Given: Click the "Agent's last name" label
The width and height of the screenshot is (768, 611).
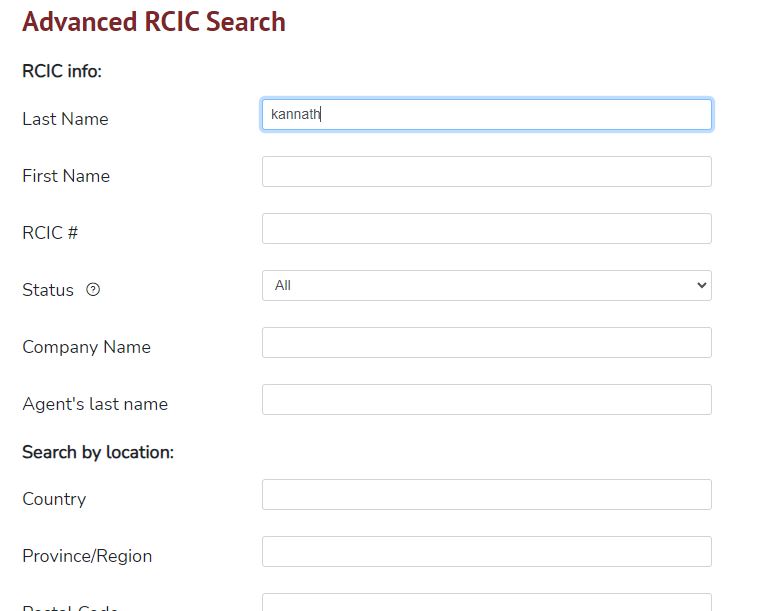Looking at the screenshot, I should pos(95,404).
